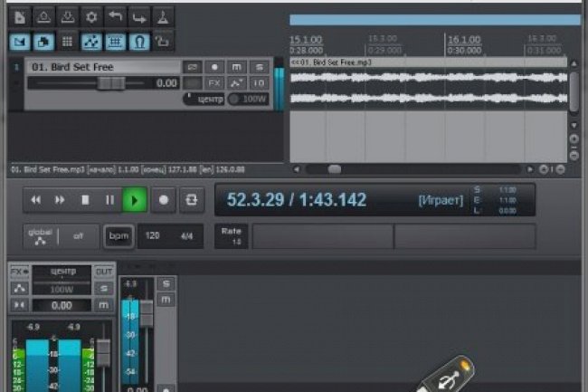The width and height of the screenshot is (588, 392).
Task: Open the global automation mode selector
Action: pos(41,235)
